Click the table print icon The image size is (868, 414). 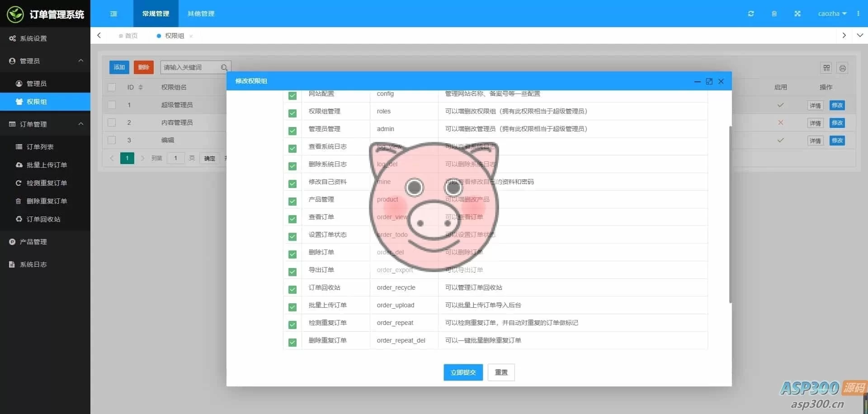pos(842,68)
